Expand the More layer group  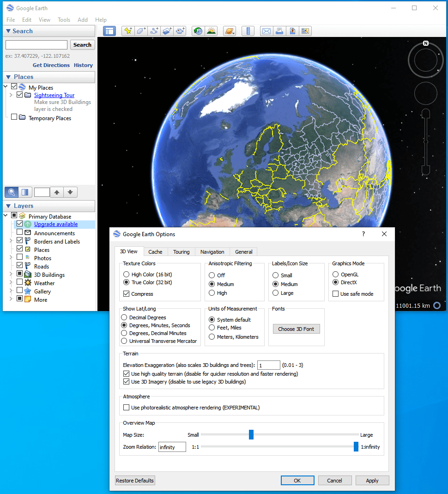pyautogui.click(x=11, y=299)
